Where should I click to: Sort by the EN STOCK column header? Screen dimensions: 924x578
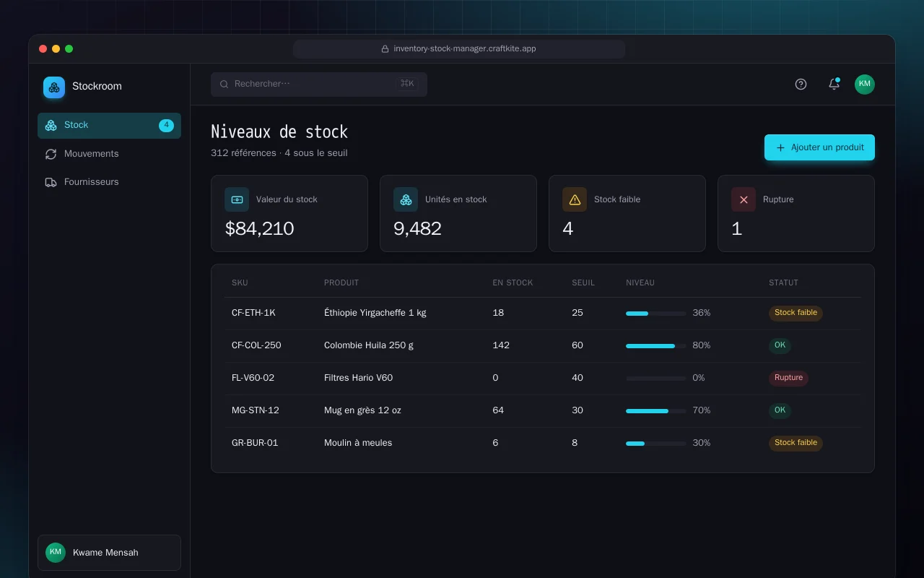coord(513,282)
